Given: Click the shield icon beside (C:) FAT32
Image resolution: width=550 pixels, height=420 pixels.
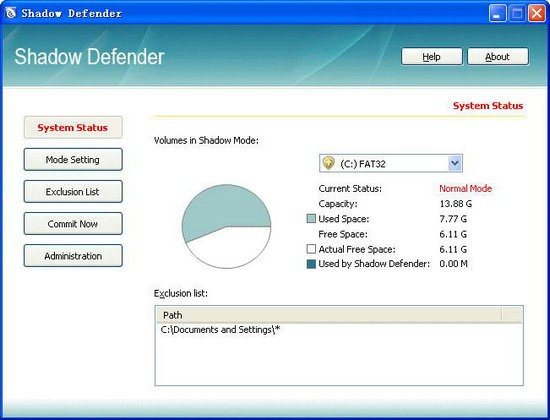Looking at the screenshot, I should pyautogui.click(x=328, y=163).
